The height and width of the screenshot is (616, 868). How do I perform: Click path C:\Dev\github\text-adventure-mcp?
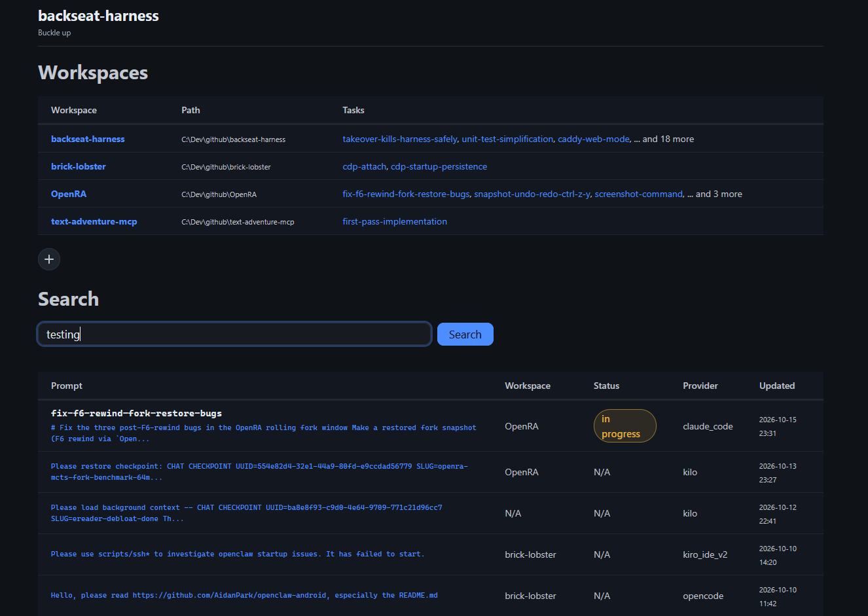pyautogui.click(x=238, y=222)
